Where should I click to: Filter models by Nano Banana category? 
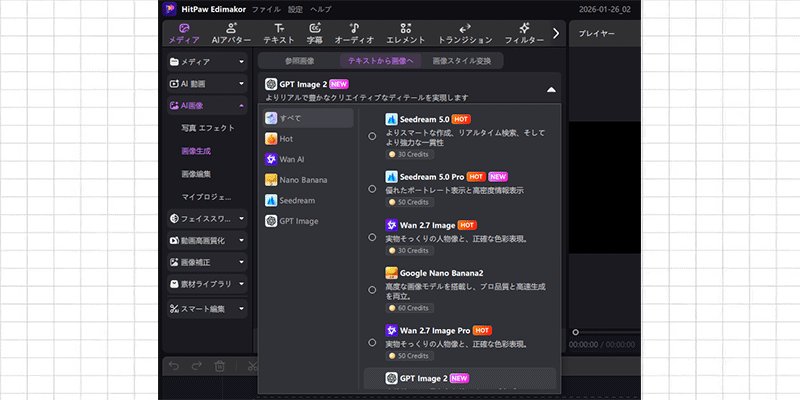tap(308, 180)
